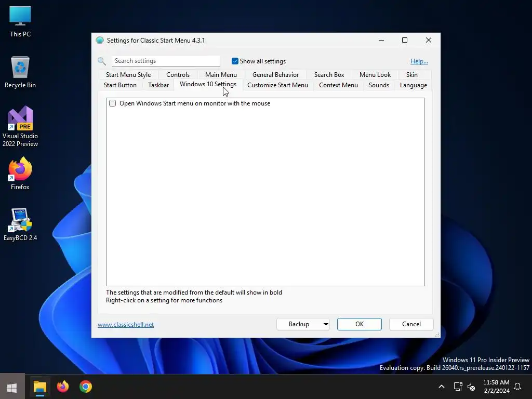Go to the Sounds tab
The height and width of the screenshot is (399, 532).
[x=379, y=85]
